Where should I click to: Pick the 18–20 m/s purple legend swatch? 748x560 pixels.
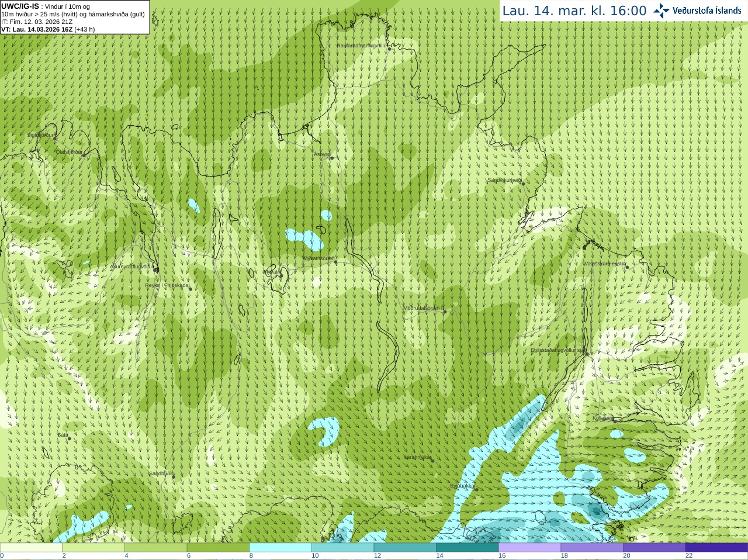tap(592, 548)
